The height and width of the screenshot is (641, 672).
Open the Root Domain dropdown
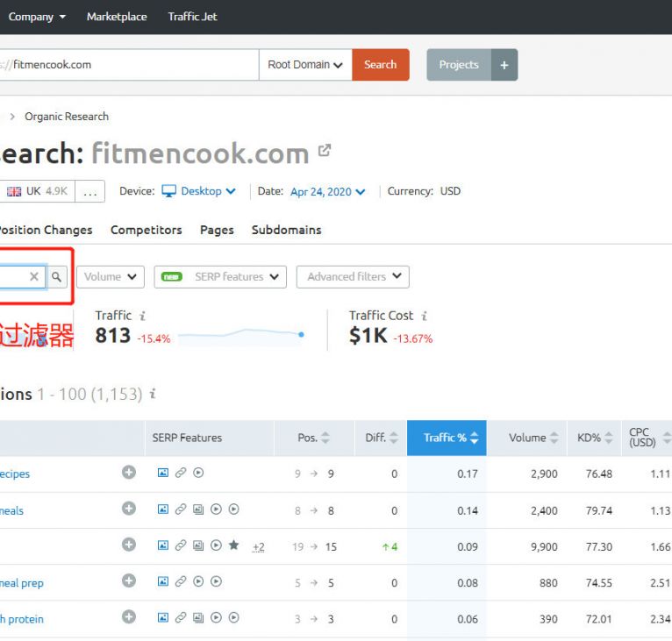pos(305,65)
